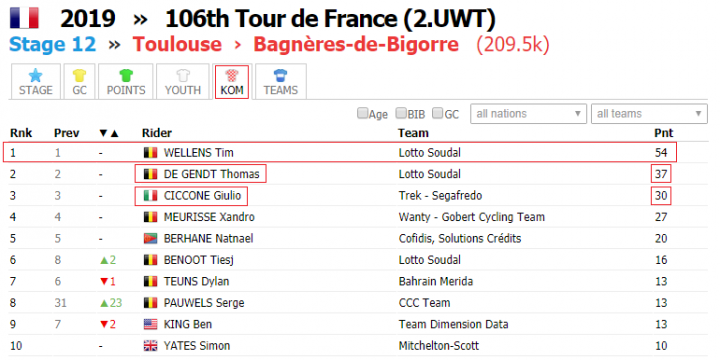This screenshot has width=720, height=360.
Task: Open CICCONE Giulio rider page
Action: (202, 196)
